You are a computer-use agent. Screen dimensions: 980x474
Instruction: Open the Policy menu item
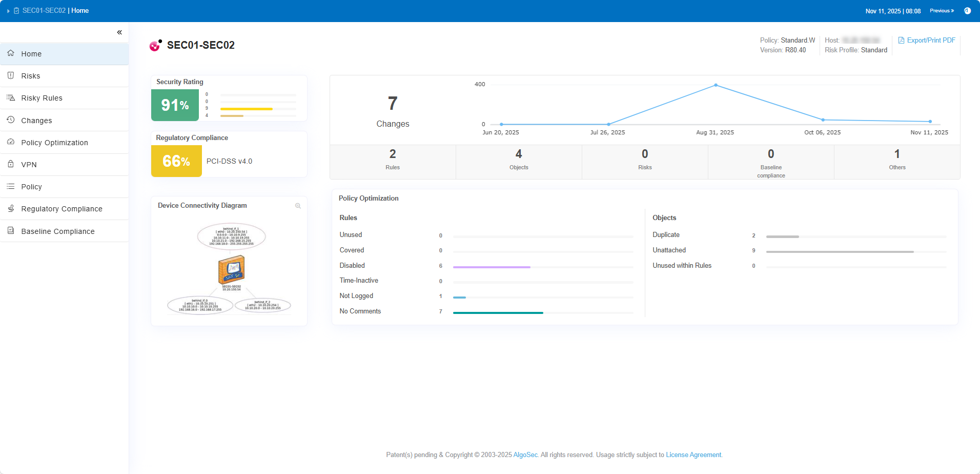click(x=31, y=187)
